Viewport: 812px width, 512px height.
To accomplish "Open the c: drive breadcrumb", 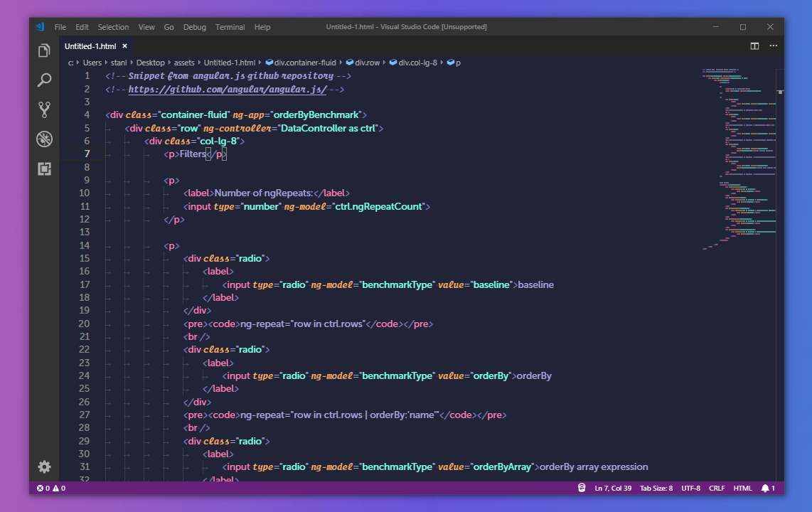I will coord(71,63).
